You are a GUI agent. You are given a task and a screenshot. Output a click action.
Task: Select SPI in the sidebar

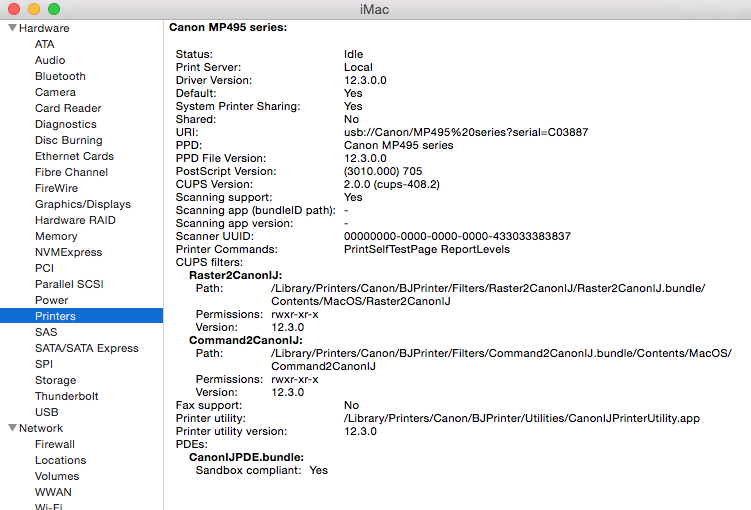point(44,364)
